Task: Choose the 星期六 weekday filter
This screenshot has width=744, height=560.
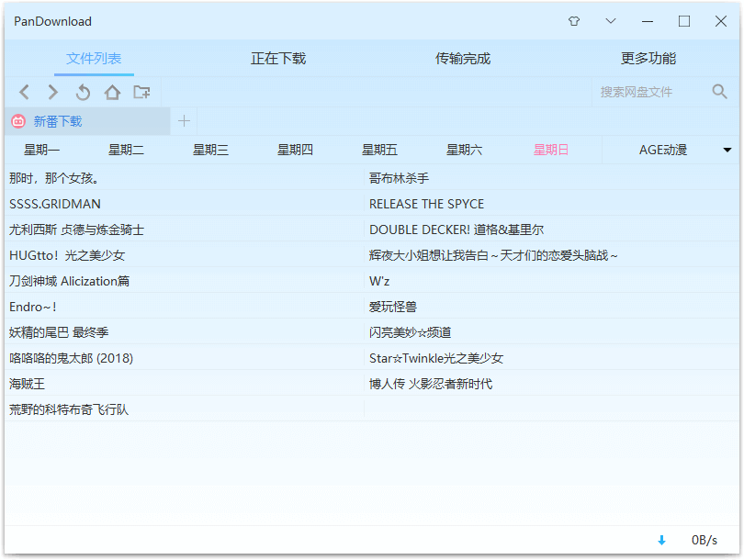Action: click(464, 150)
